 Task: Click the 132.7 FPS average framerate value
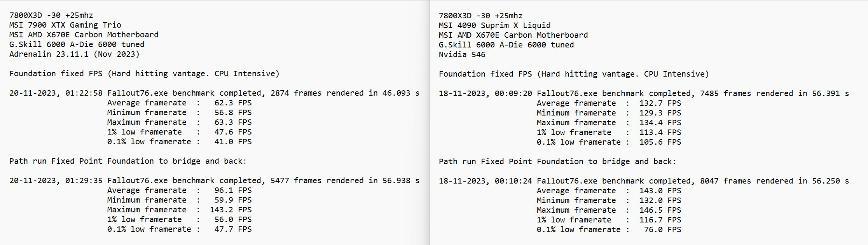click(x=660, y=103)
